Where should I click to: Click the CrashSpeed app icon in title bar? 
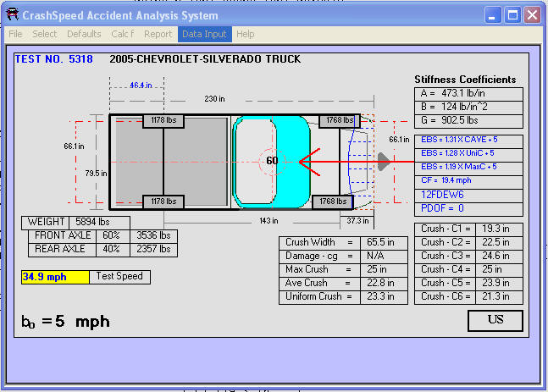tap(13, 15)
